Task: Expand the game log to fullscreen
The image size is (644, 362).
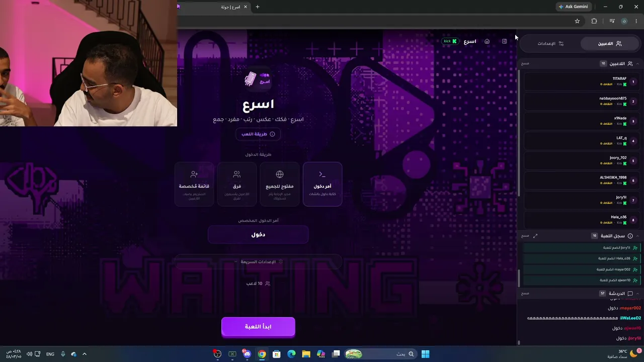Action: 535,236
